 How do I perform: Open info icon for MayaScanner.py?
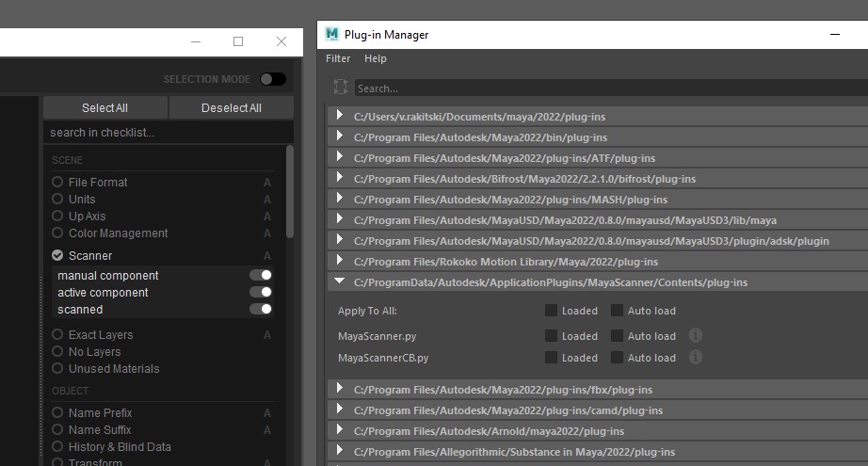point(696,335)
